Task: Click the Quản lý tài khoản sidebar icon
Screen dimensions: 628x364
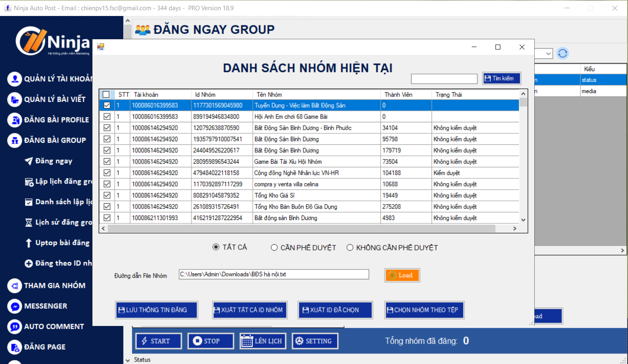Action: (15, 79)
